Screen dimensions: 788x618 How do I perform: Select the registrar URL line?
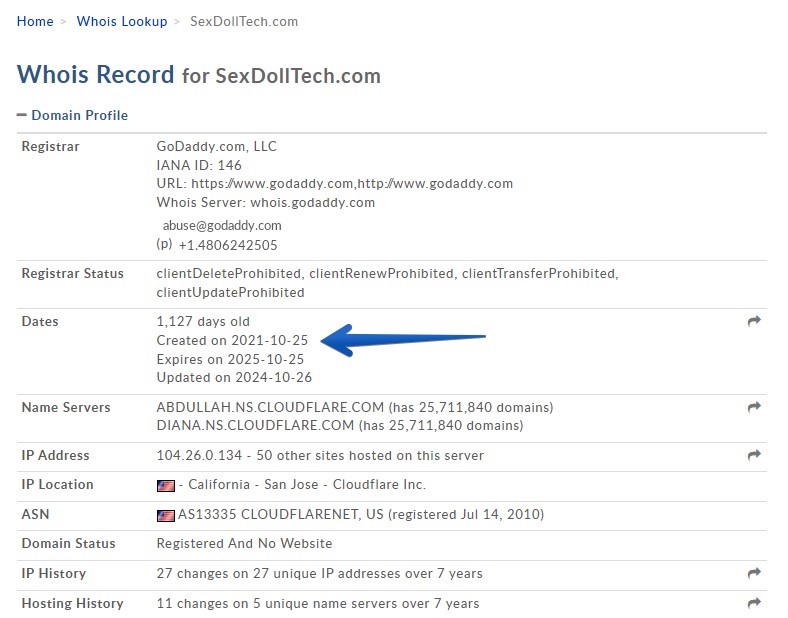pyautogui.click(x=335, y=183)
